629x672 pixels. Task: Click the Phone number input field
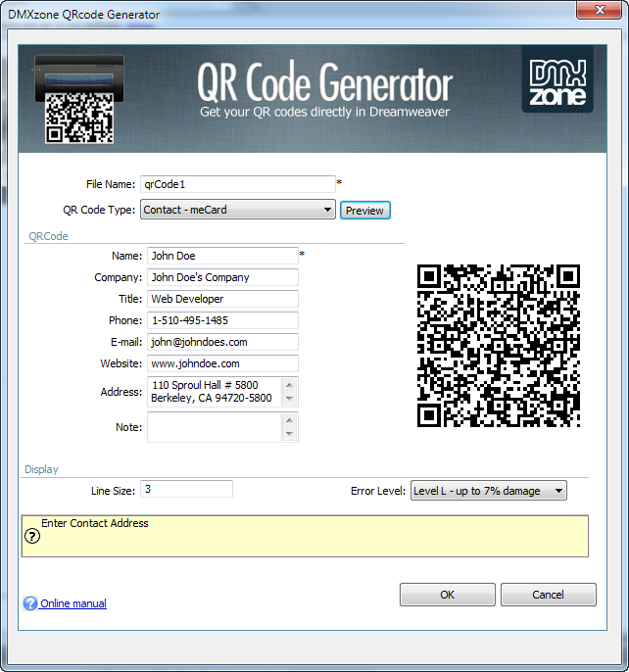(222, 320)
